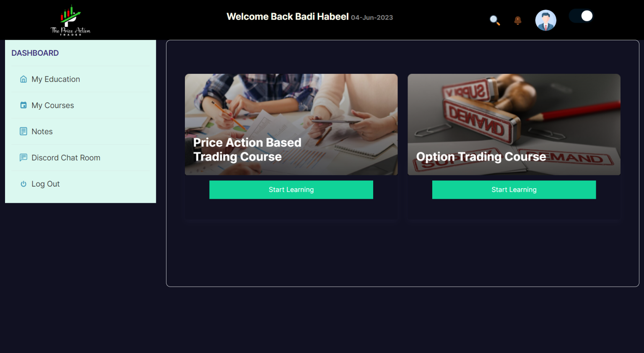The image size is (644, 353).
Task: Click the home icon beside My Education
Action: [23, 79]
